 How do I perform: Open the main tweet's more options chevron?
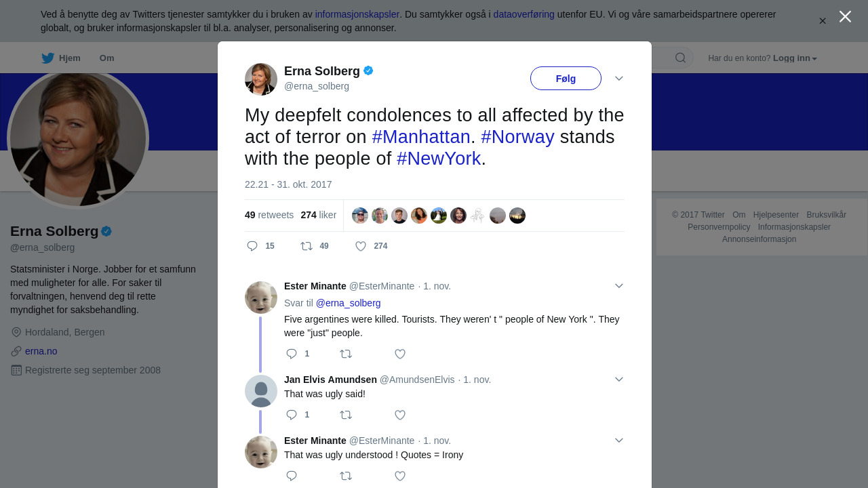(x=619, y=79)
